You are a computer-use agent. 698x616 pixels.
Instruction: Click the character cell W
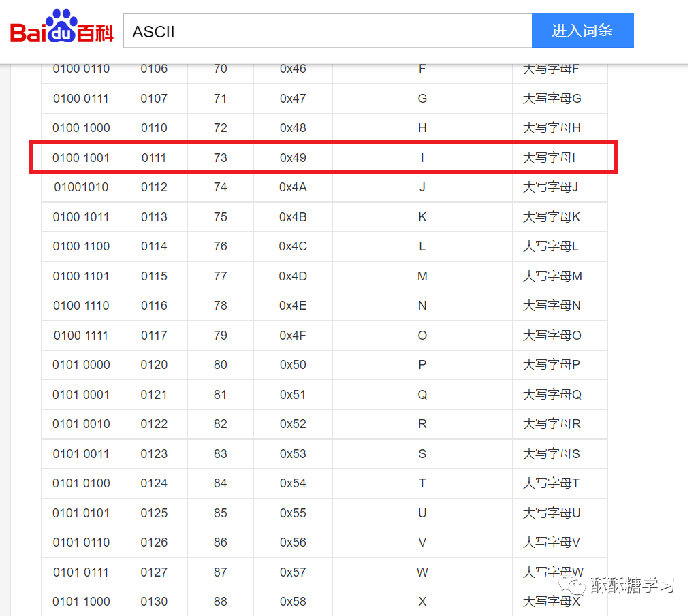point(422,572)
